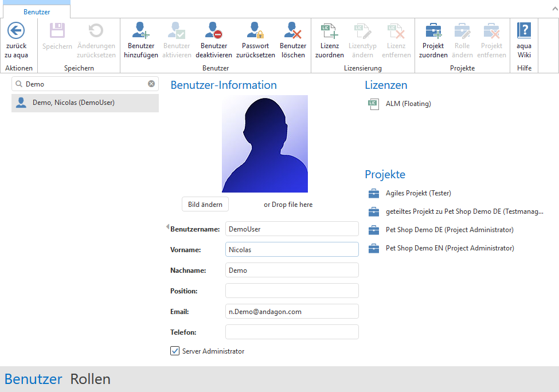Open the Benutzer view at bottom
The width and height of the screenshot is (559, 392).
33,379
